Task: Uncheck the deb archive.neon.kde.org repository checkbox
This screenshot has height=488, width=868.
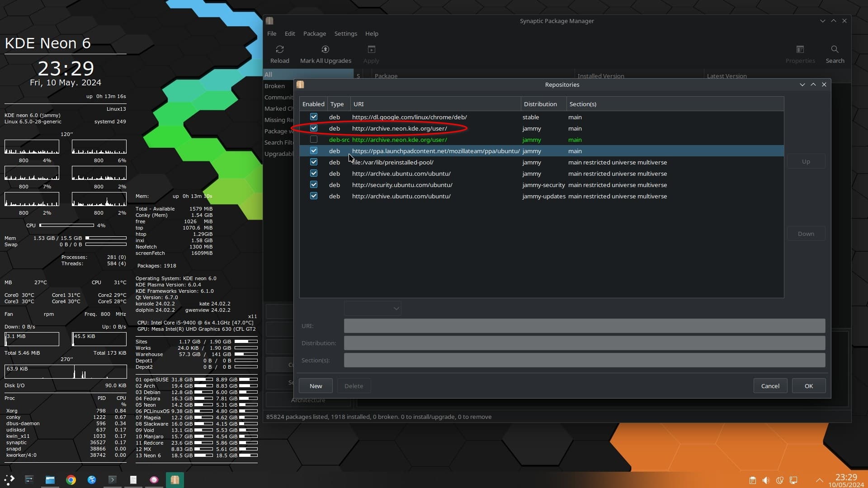Action: point(313,128)
